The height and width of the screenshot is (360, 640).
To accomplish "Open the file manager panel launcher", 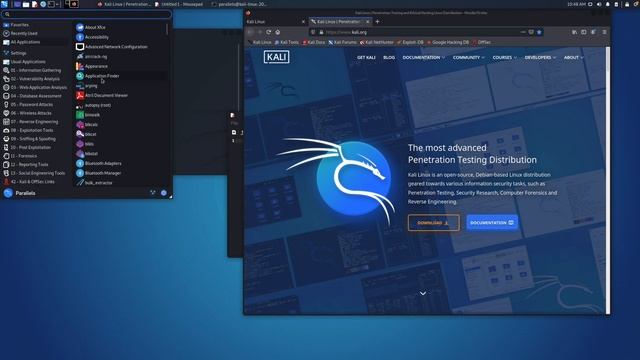I will pos(26,4).
